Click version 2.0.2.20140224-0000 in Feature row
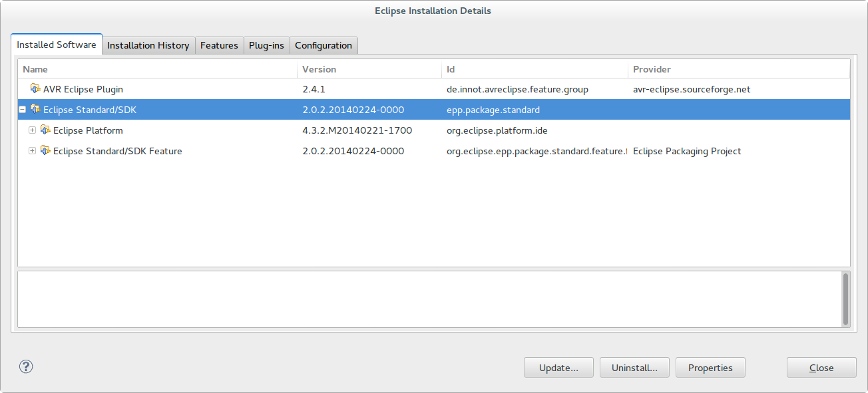This screenshot has height=393, width=868. click(353, 151)
